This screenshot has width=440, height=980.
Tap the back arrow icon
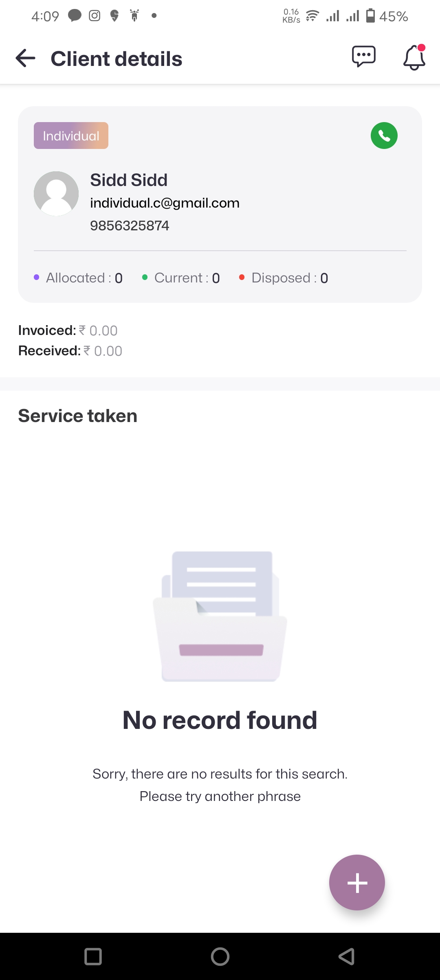pyautogui.click(x=25, y=59)
